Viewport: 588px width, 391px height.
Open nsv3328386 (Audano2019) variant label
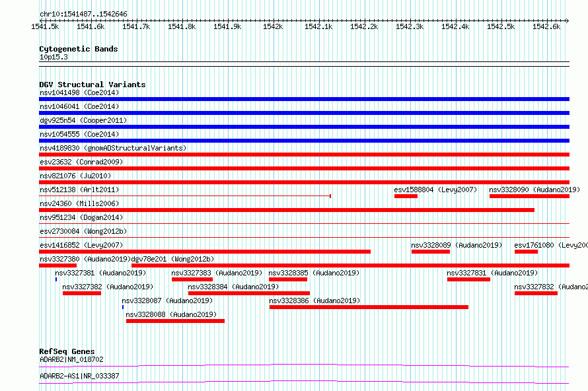pos(314,301)
